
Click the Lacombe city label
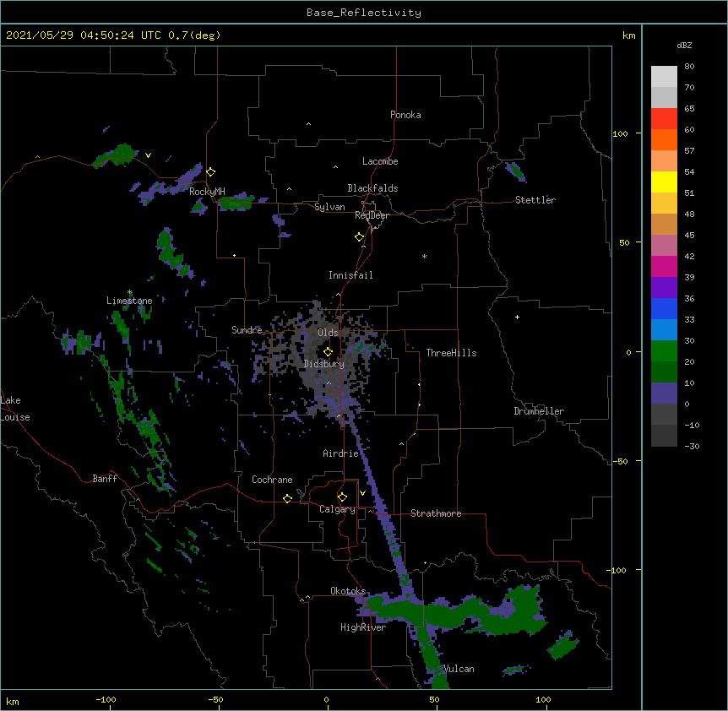(x=380, y=161)
